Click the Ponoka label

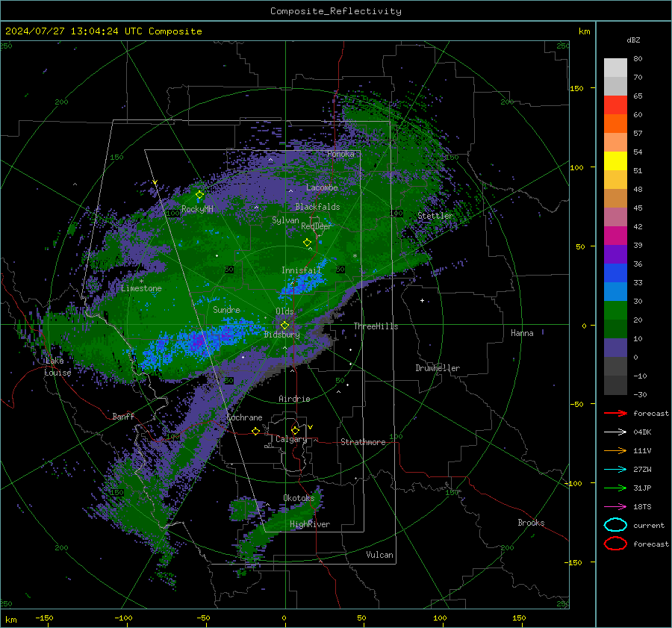pyautogui.click(x=340, y=154)
